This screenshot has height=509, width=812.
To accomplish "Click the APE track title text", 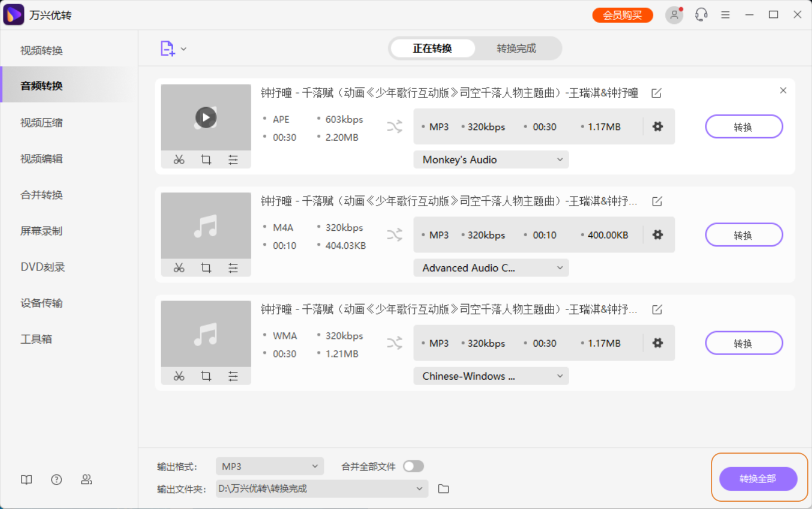I will point(450,93).
